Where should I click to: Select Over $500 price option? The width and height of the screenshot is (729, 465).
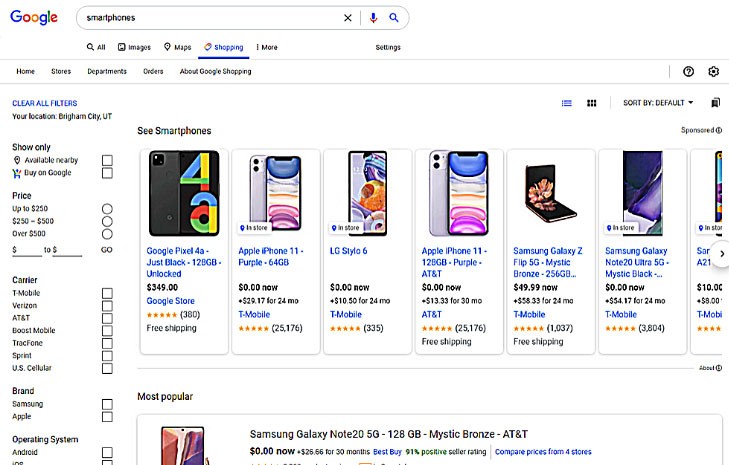point(107,234)
